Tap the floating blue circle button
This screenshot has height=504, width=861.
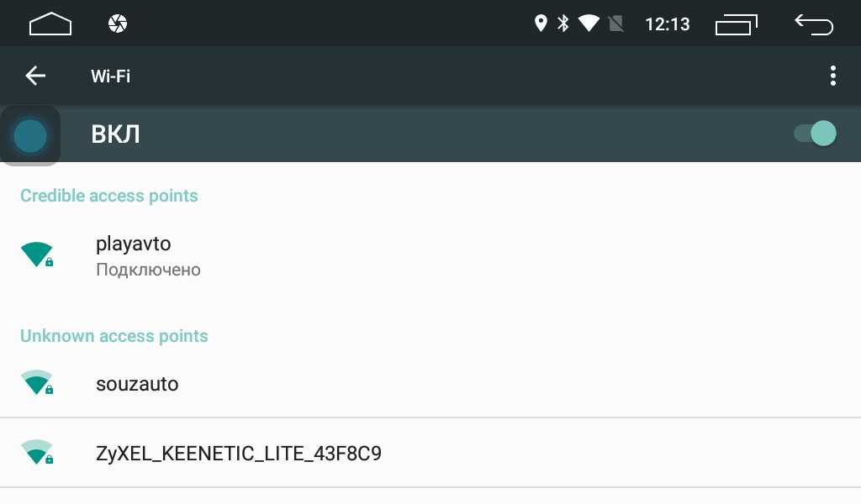point(30,135)
